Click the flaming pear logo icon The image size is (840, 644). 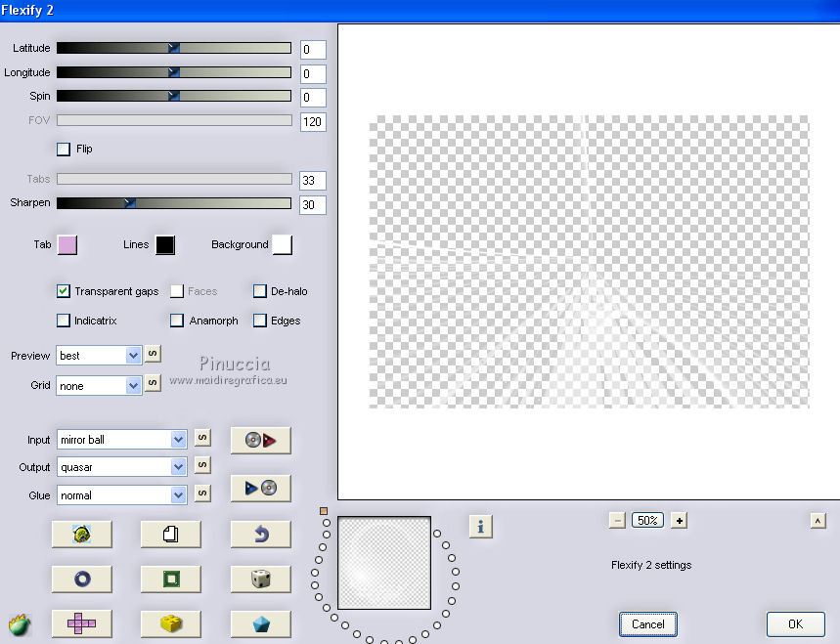pos(20,624)
